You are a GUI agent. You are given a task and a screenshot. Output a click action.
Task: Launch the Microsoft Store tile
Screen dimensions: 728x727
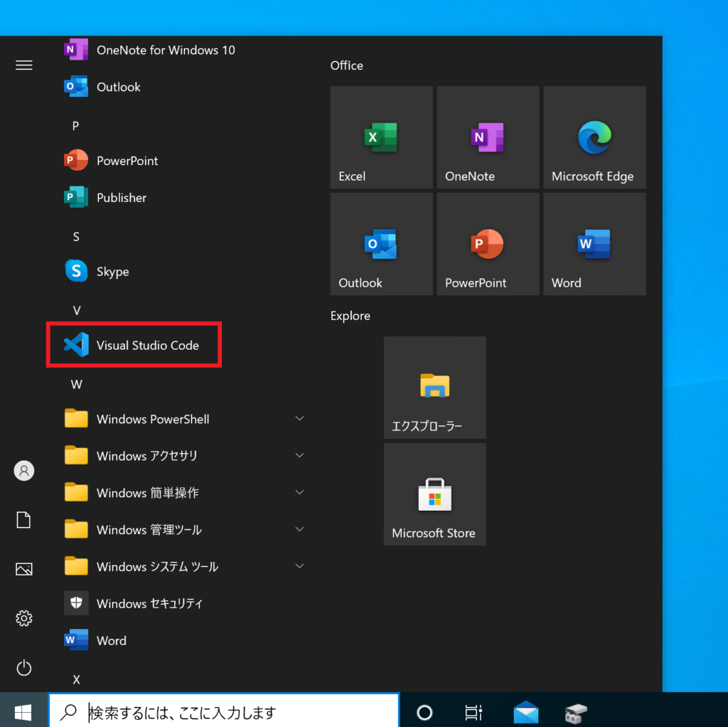434,494
